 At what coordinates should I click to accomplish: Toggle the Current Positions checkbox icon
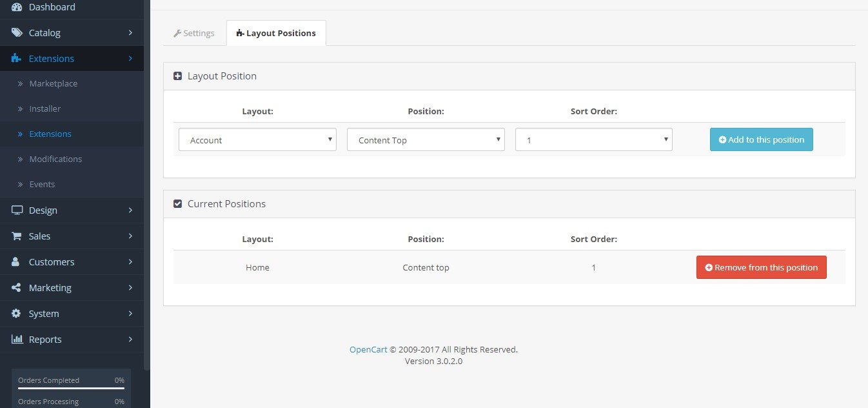pos(178,204)
